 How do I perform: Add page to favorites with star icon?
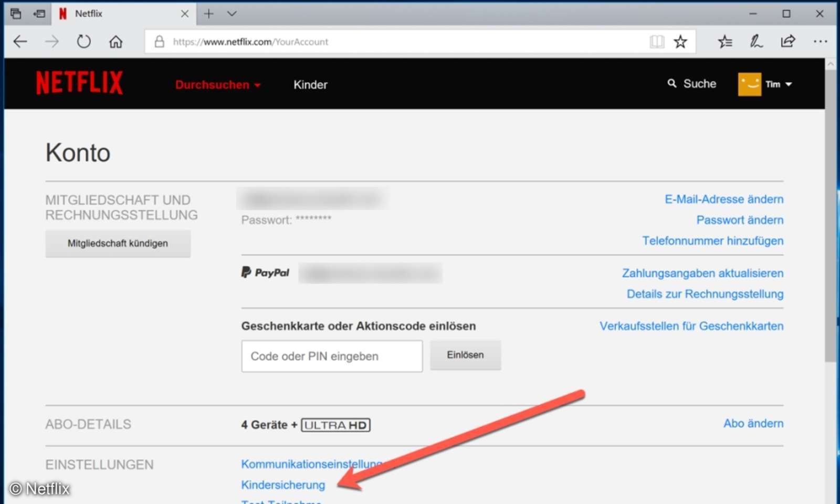point(681,41)
